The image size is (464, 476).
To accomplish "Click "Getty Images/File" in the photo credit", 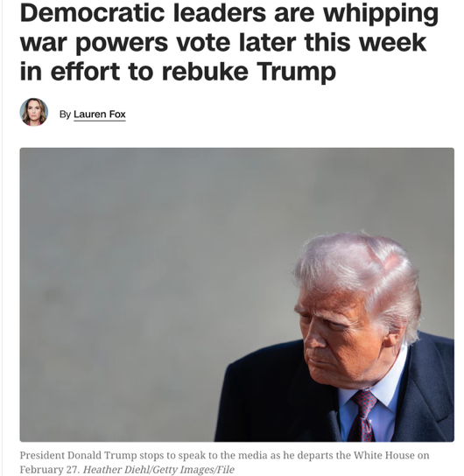I will [x=193, y=470].
